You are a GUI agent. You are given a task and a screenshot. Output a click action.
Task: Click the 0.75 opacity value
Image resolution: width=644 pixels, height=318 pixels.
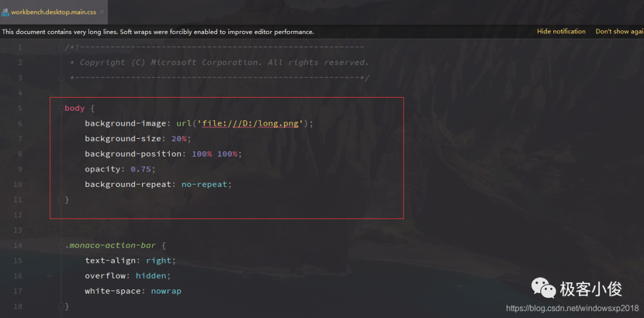coord(141,169)
